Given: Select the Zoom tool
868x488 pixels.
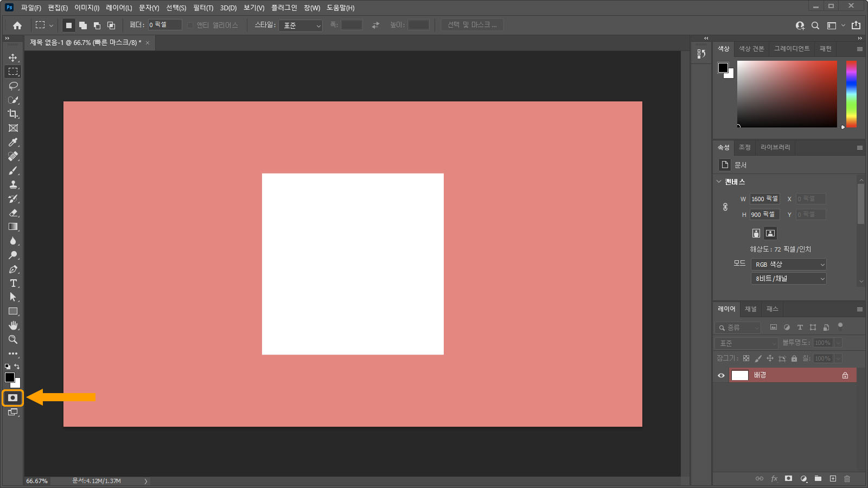Looking at the screenshot, I should [x=13, y=339].
